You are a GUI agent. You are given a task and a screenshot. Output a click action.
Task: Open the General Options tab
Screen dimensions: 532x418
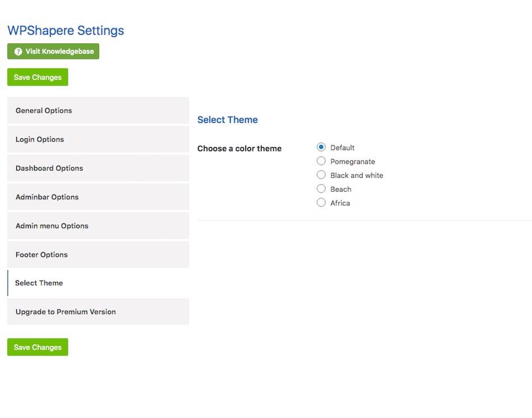point(98,111)
